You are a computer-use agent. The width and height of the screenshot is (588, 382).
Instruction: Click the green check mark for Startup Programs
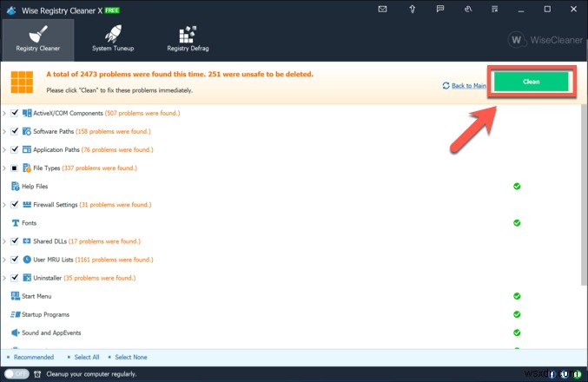tap(517, 314)
